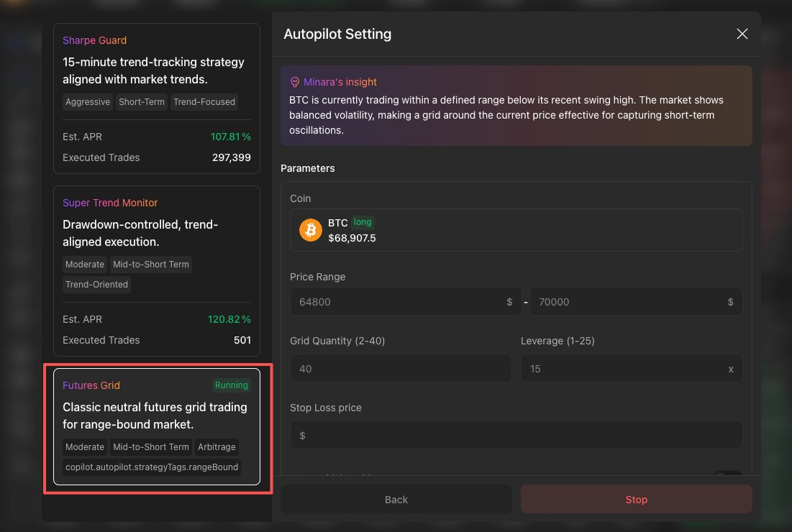Click the 120.82% Est. APR value
Screen dimensions: 792x532
229,319
